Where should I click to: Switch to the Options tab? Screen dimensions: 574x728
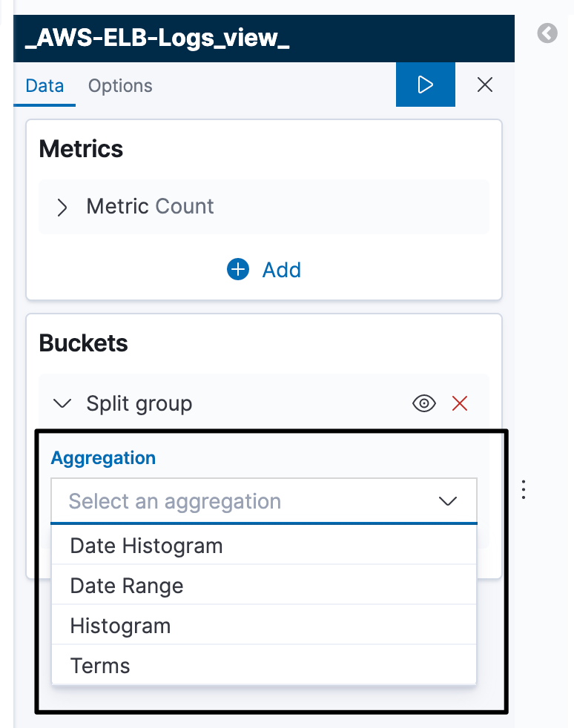pos(120,86)
